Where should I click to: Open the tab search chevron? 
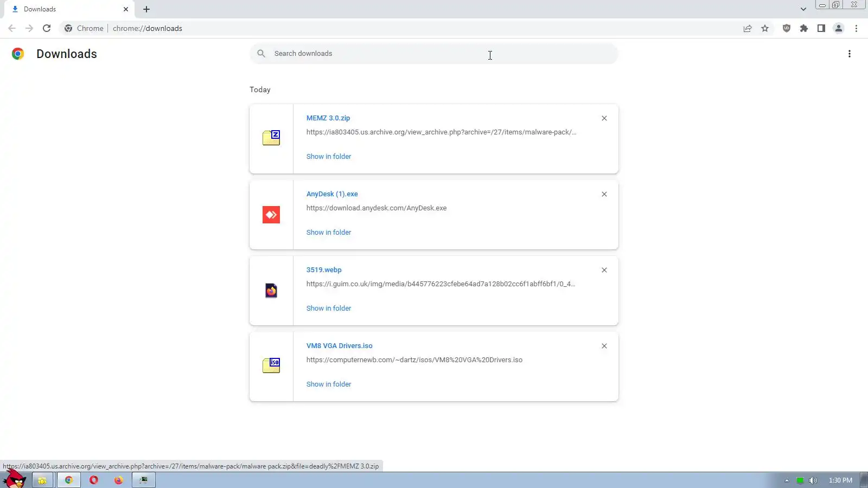click(x=803, y=9)
